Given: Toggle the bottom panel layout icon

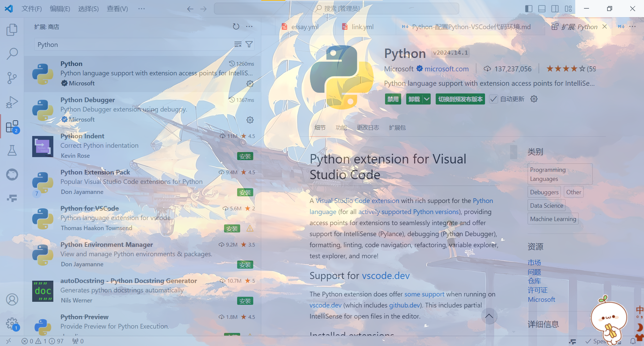Looking at the screenshot, I should 542,9.
